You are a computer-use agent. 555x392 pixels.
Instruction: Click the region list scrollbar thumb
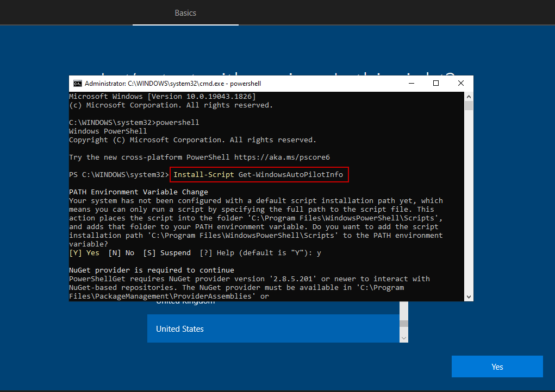[x=403, y=324]
